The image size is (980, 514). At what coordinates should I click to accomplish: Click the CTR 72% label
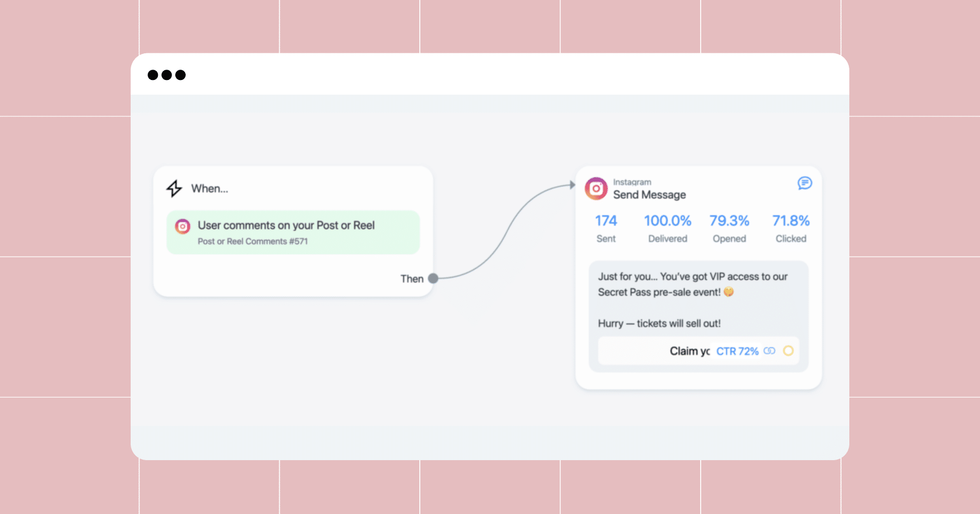coord(737,351)
